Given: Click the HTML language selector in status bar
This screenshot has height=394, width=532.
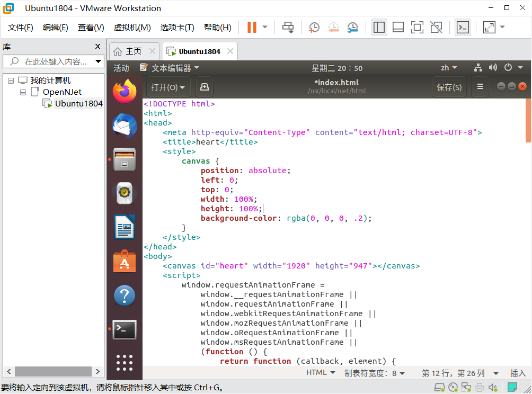Looking at the screenshot, I should 320,373.
